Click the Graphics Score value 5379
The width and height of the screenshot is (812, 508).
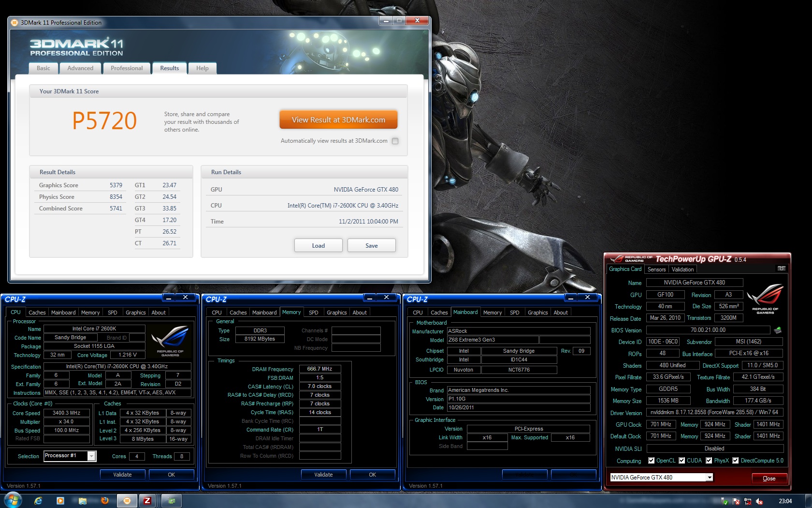[116, 185]
